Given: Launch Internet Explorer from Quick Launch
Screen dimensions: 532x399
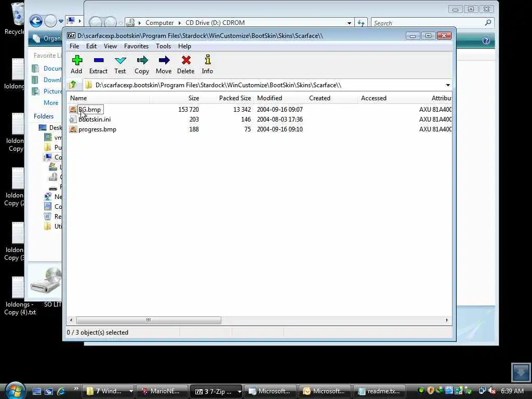Looking at the screenshot, I should coord(61,391).
